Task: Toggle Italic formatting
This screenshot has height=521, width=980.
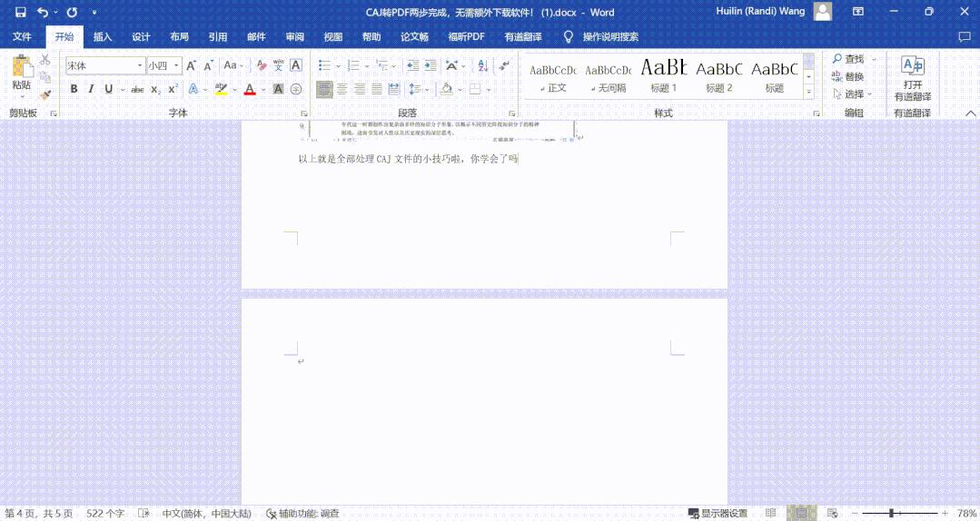Action: pos(91,89)
